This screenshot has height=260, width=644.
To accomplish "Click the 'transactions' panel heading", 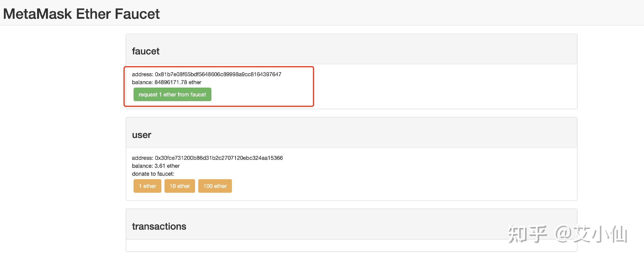I will tap(159, 227).
